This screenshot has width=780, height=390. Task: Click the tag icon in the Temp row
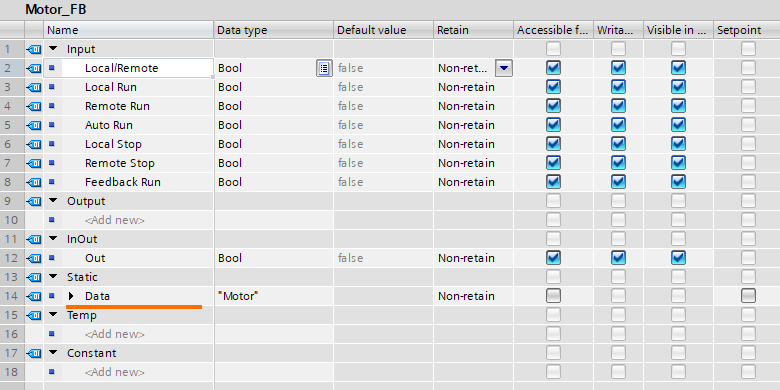pos(34,315)
